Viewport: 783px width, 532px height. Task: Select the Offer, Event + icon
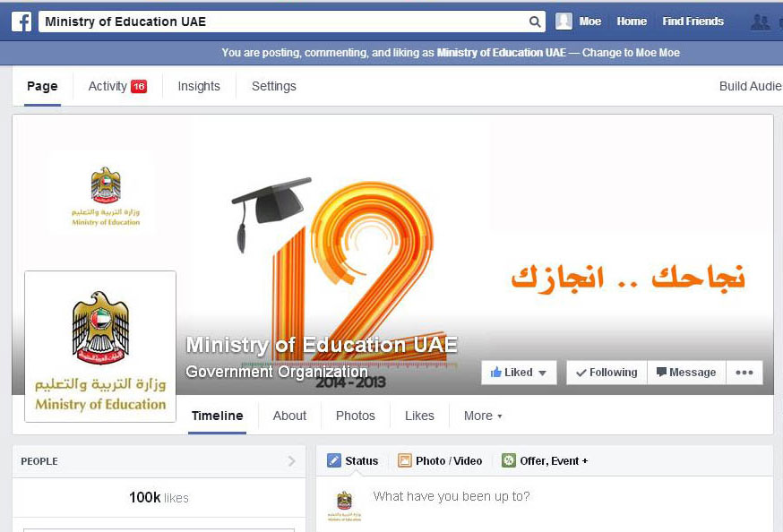pyautogui.click(x=508, y=460)
